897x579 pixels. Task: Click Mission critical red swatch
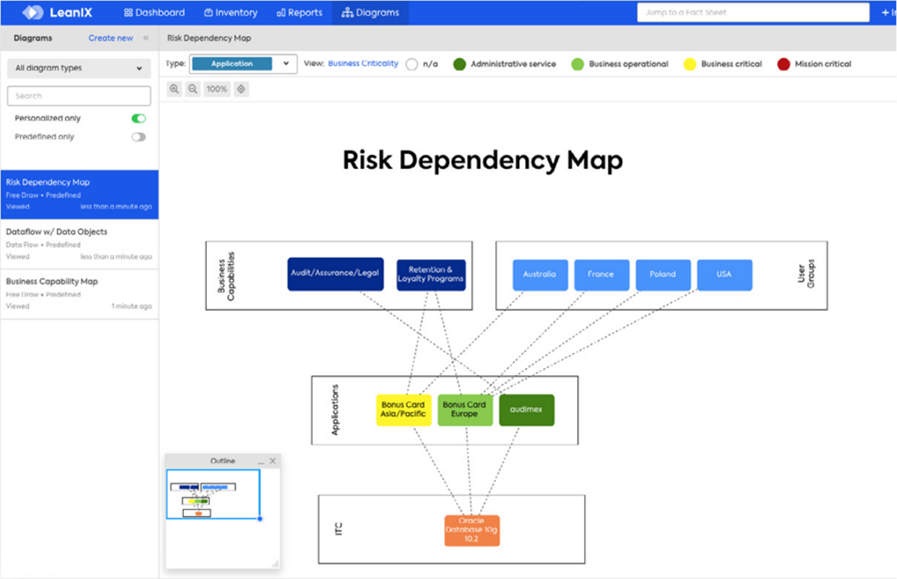784,64
